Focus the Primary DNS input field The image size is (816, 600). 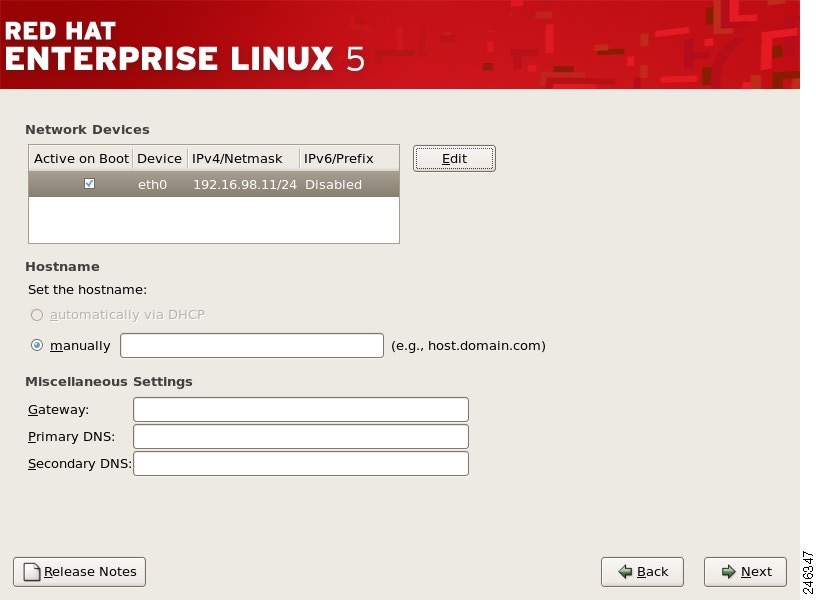pos(301,437)
